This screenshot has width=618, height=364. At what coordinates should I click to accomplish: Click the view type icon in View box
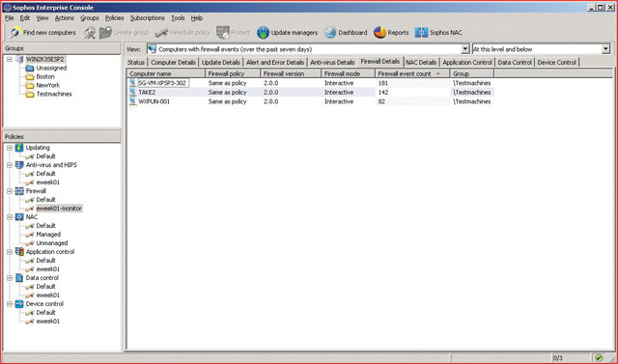pos(152,49)
